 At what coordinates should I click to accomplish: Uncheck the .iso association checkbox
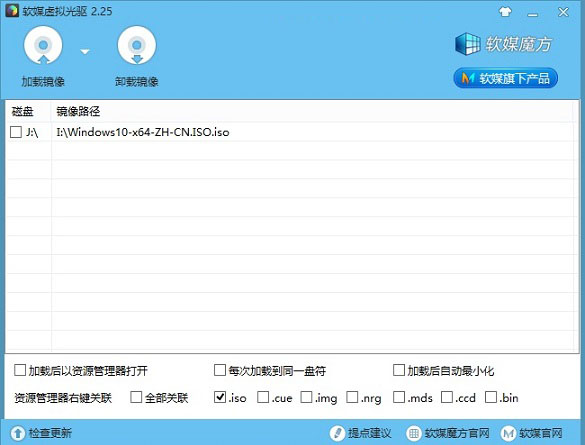click(220, 397)
